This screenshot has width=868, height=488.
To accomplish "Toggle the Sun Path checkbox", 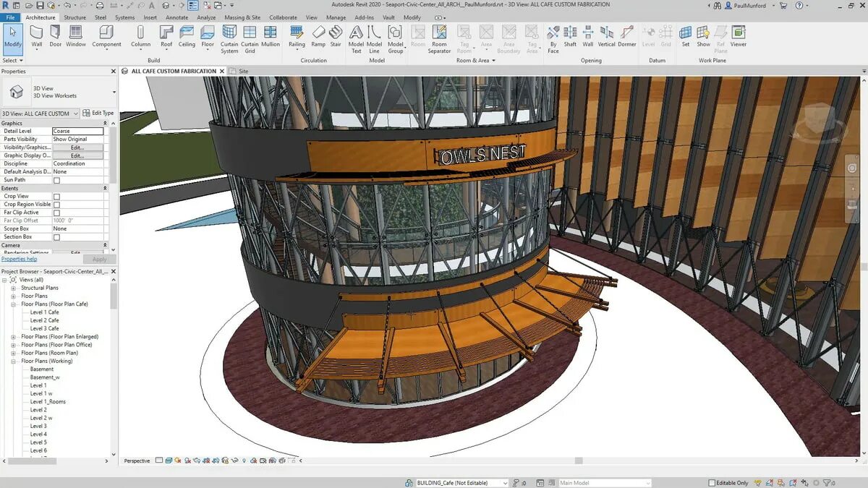I will (56, 180).
